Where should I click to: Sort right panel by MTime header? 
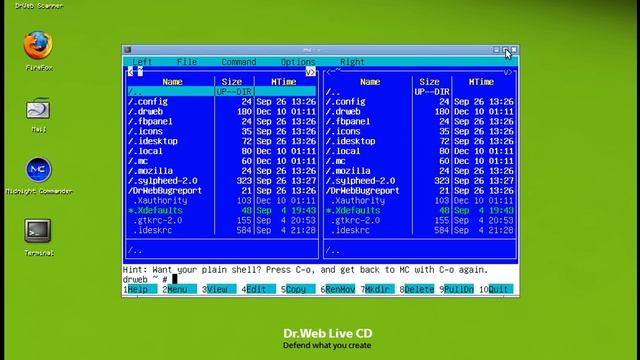pyautogui.click(x=482, y=82)
